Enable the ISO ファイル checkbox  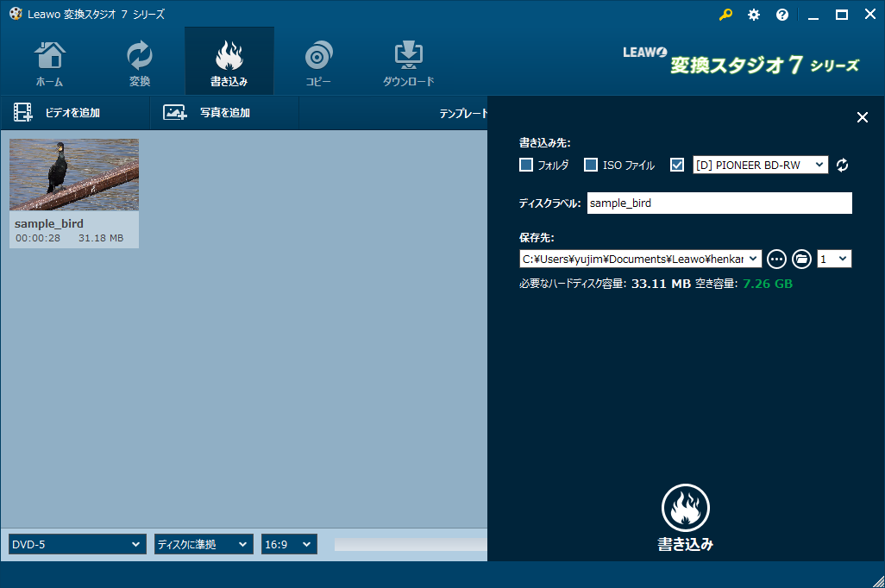click(x=591, y=165)
